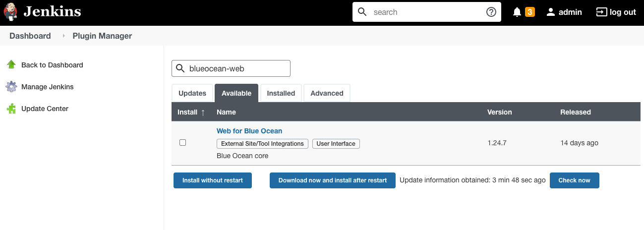Click Download now and install after restart
The height and width of the screenshot is (230, 644).
pyautogui.click(x=333, y=180)
